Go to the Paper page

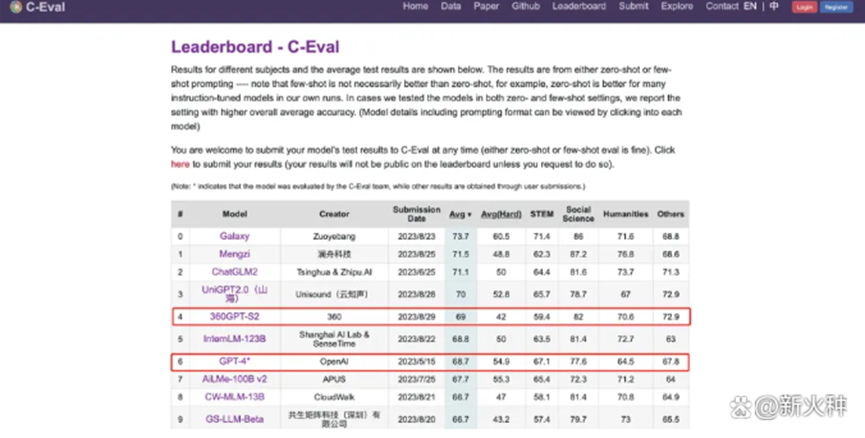pos(486,6)
